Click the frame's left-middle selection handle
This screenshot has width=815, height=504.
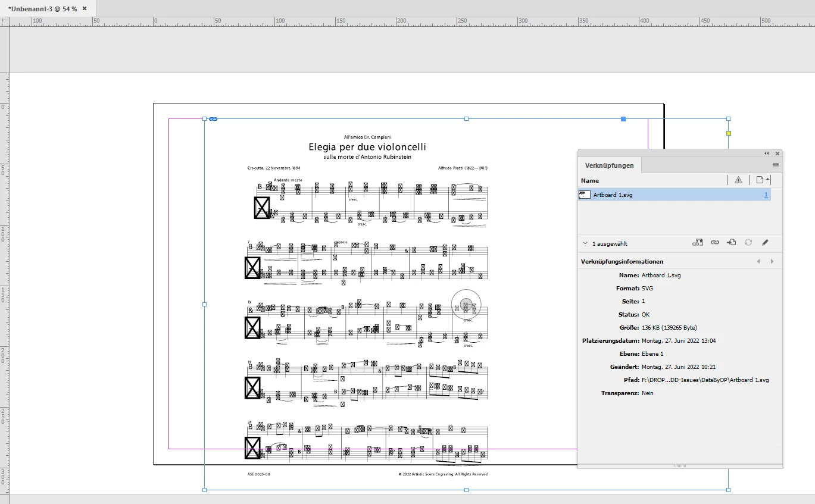tap(204, 304)
